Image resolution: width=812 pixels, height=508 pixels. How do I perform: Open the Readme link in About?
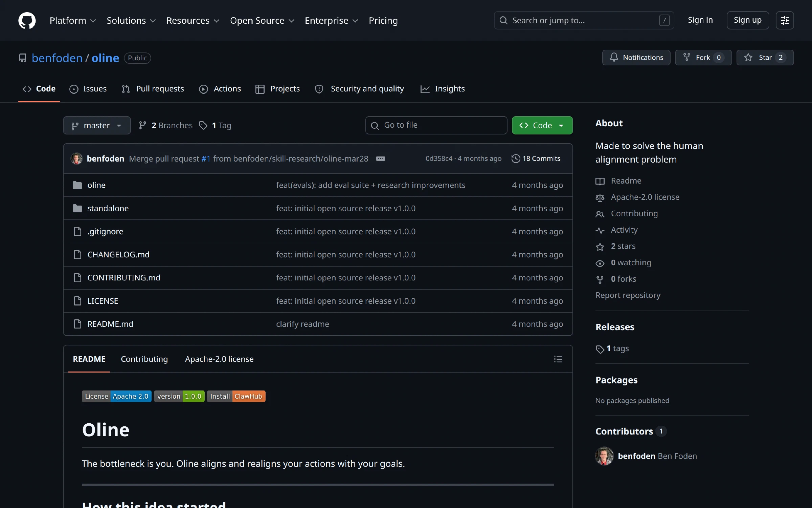pyautogui.click(x=618, y=181)
